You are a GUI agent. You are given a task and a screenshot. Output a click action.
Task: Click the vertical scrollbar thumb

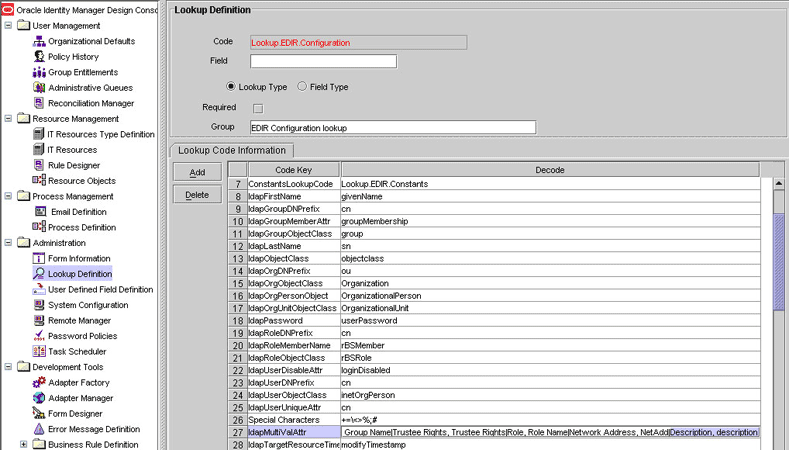[778, 261]
